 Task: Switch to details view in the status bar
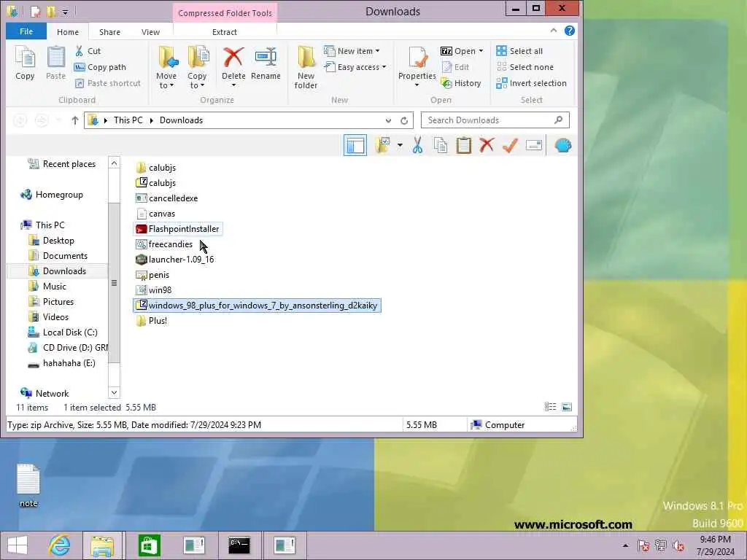coord(550,407)
